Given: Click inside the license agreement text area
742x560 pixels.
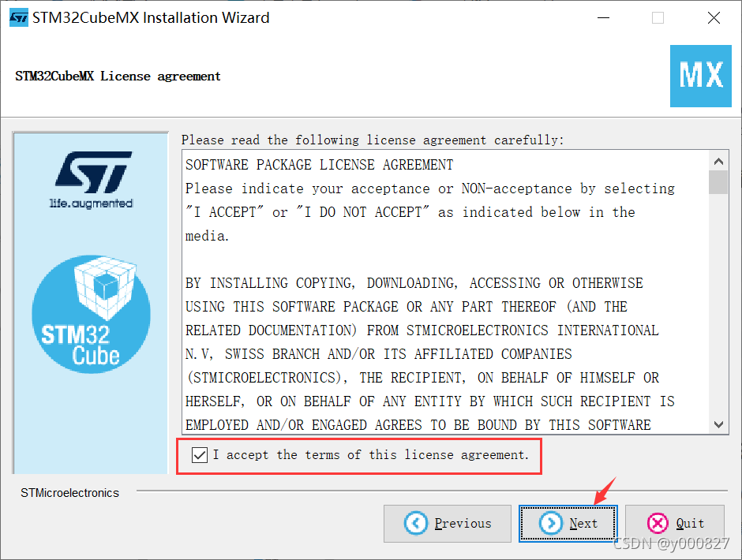Looking at the screenshot, I should (x=445, y=293).
